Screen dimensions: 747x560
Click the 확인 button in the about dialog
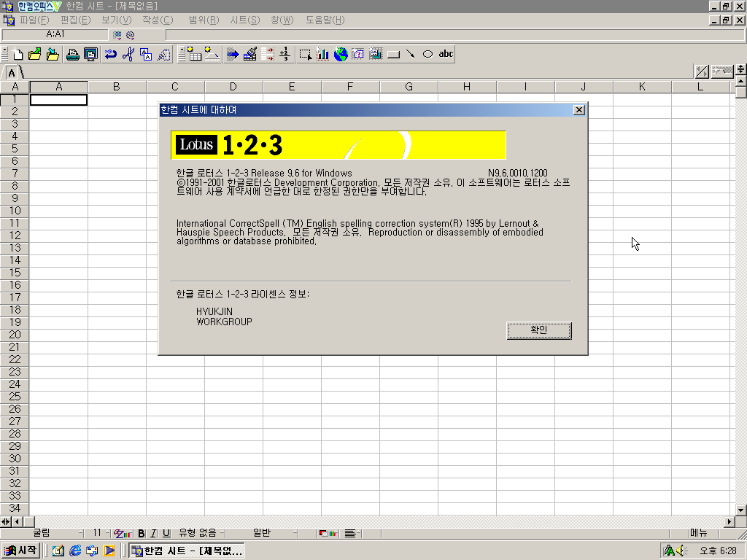click(x=539, y=330)
